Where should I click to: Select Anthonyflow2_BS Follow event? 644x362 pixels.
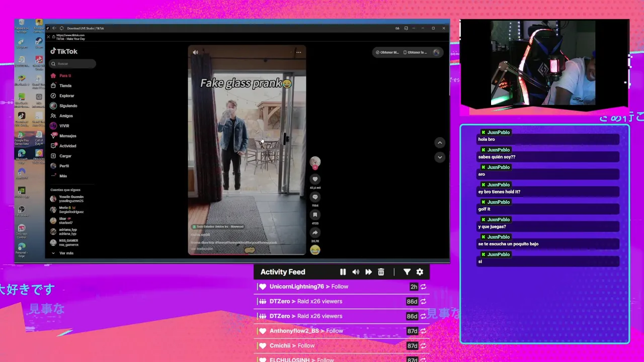(x=341, y=331)
